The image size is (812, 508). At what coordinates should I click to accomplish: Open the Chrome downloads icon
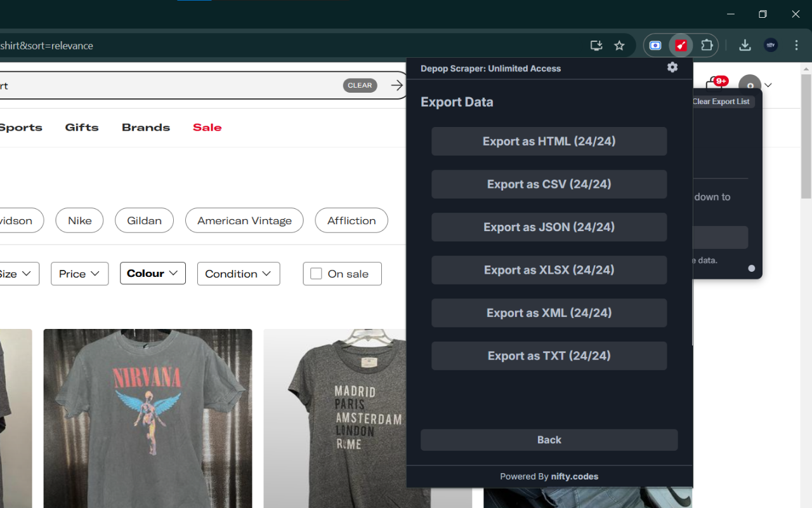(x=745, y=46)
